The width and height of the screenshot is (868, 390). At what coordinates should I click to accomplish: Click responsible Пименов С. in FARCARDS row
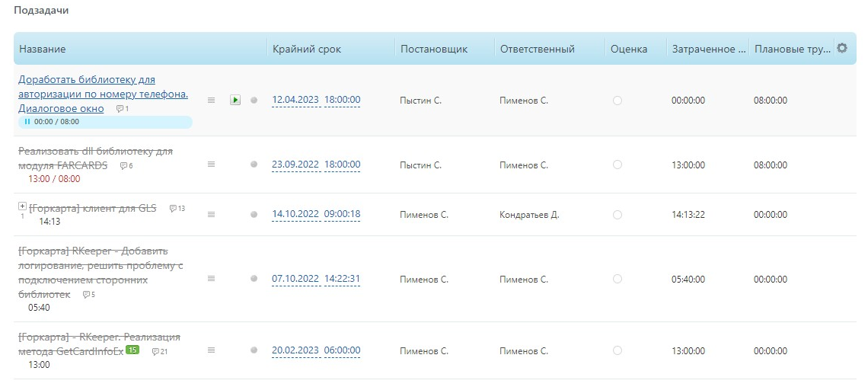pyautogui.click(x=524, y=165)
